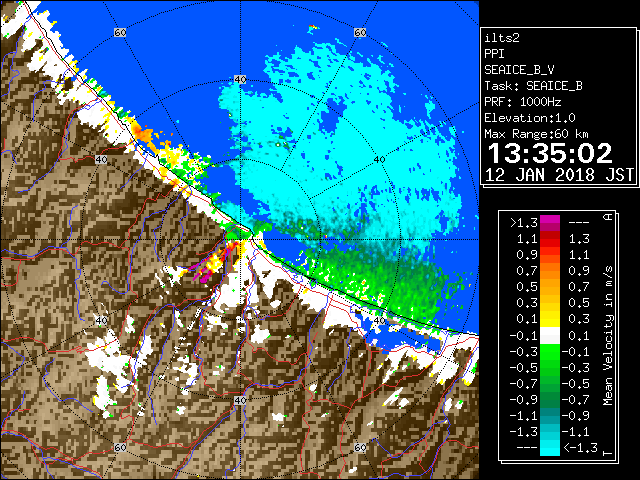Click the '>1.3' legend label
Image resolution: width=640 pixels, height=480 pixels.
tap(524, 223)
